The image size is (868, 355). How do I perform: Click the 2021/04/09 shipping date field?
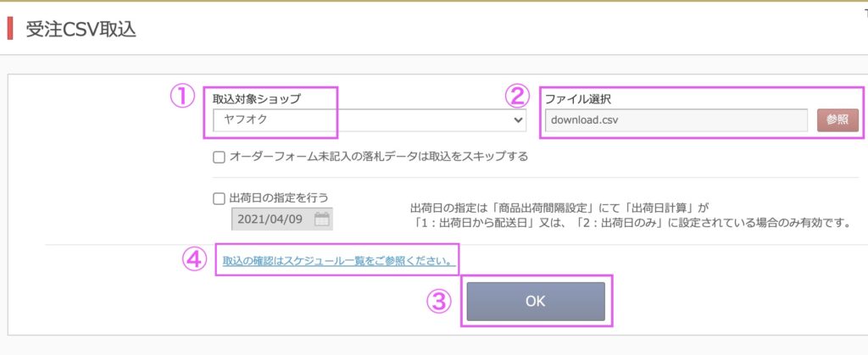pyautogui.click(x=271, y=219)
